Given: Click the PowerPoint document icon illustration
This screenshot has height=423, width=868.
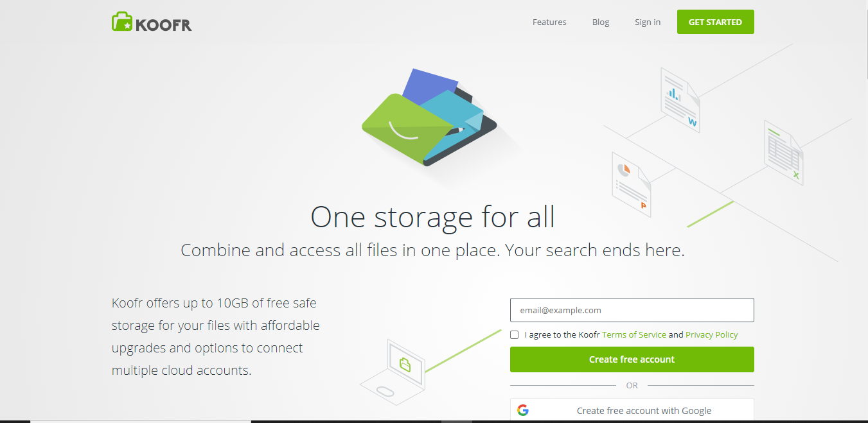Looking at the screenshot, I should [632, 184].
